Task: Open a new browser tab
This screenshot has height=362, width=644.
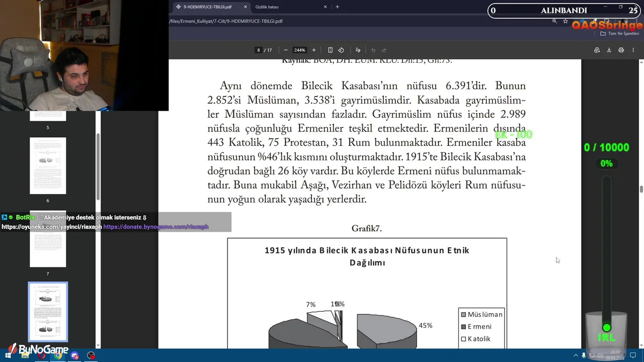Action: [x=337, y=7]
